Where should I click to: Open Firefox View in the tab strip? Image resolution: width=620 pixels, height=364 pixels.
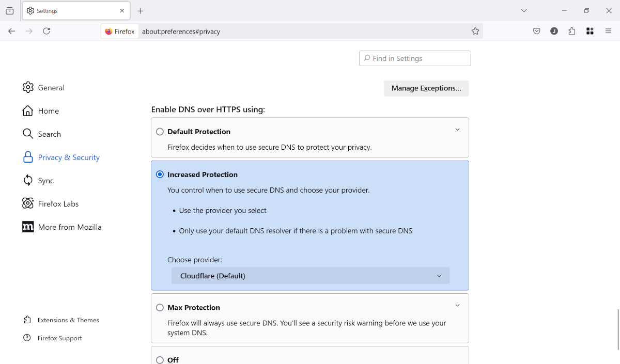[x=9, y=10]
